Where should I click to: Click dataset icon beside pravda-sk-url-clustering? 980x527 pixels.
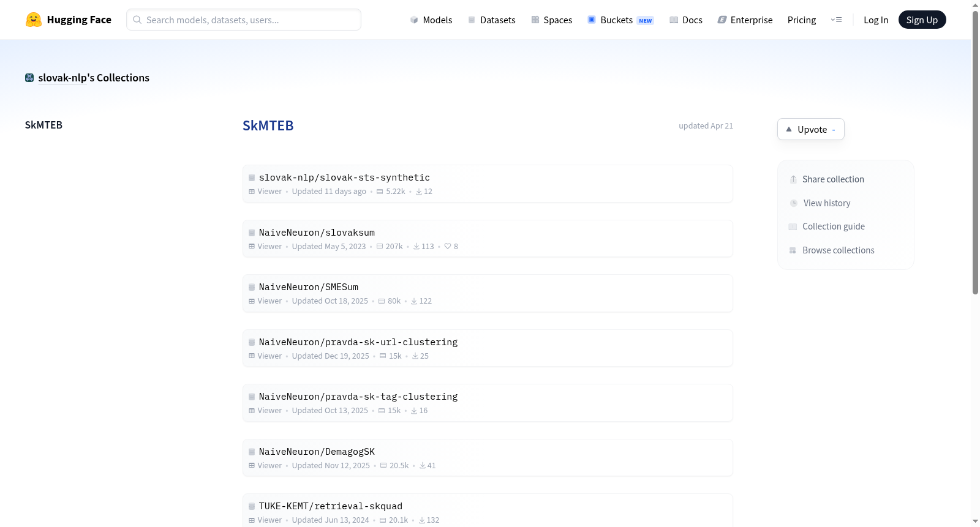coord(252,342)
